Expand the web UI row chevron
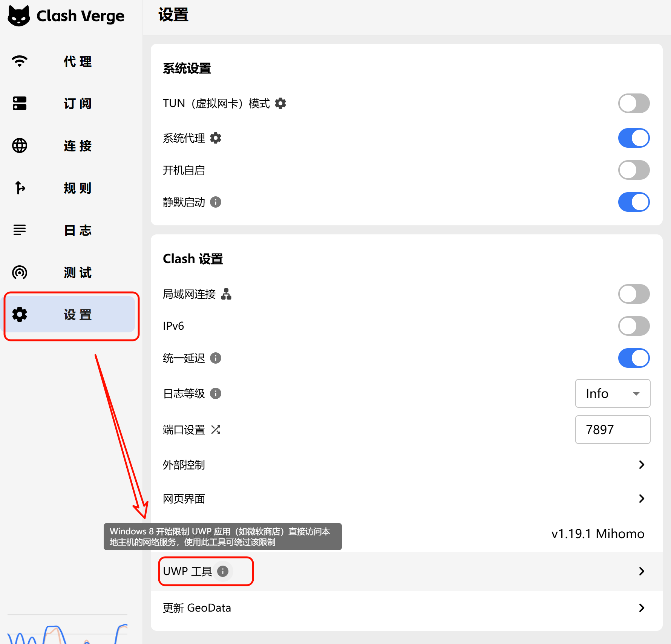Viewport: 671px width, 644px height. tap(642, 499)
